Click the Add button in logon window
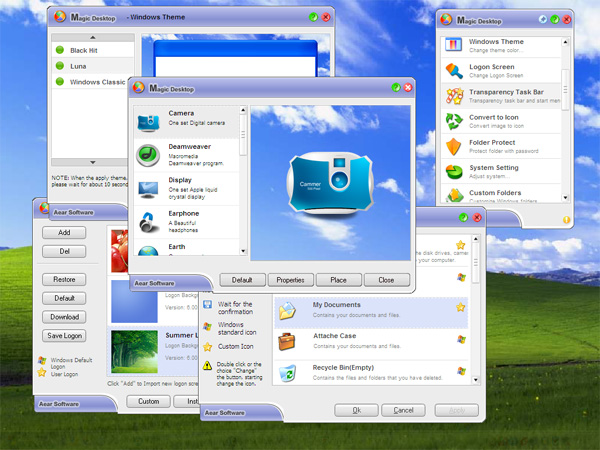600x450 pixels. pyautogui.click(x=64, y=232)
